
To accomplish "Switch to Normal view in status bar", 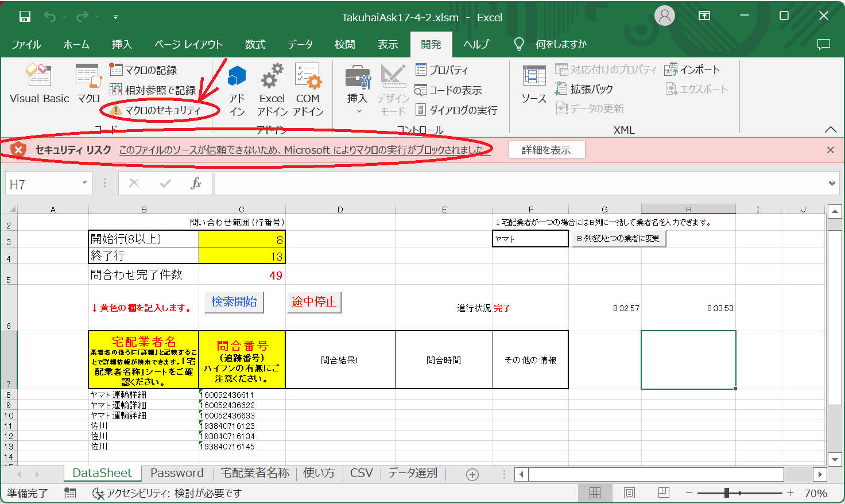I will (x=595, y=493).
